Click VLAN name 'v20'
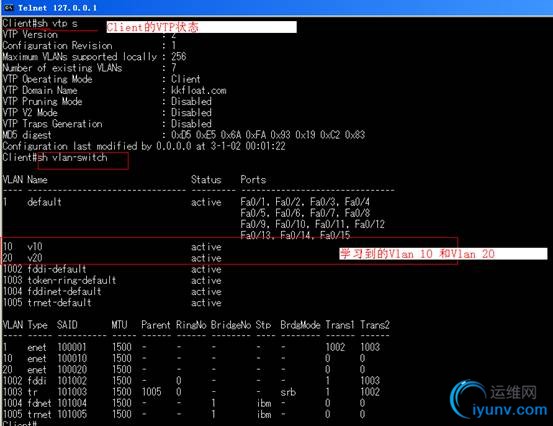 point(35,258)
